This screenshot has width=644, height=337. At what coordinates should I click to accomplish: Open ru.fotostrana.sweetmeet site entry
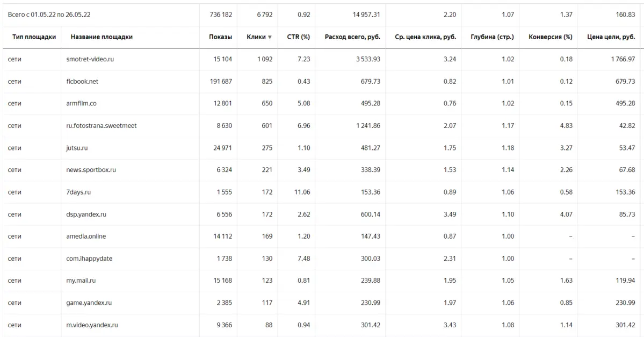point(102,126)
